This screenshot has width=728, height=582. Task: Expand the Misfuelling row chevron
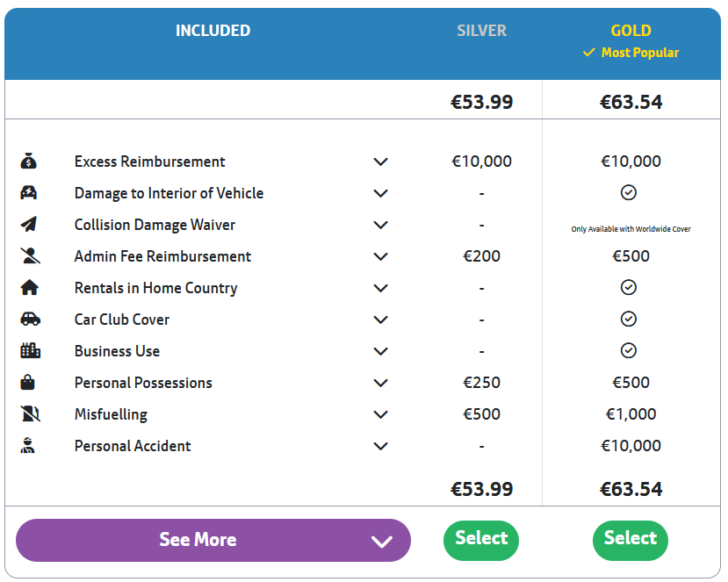coord(381,414)
